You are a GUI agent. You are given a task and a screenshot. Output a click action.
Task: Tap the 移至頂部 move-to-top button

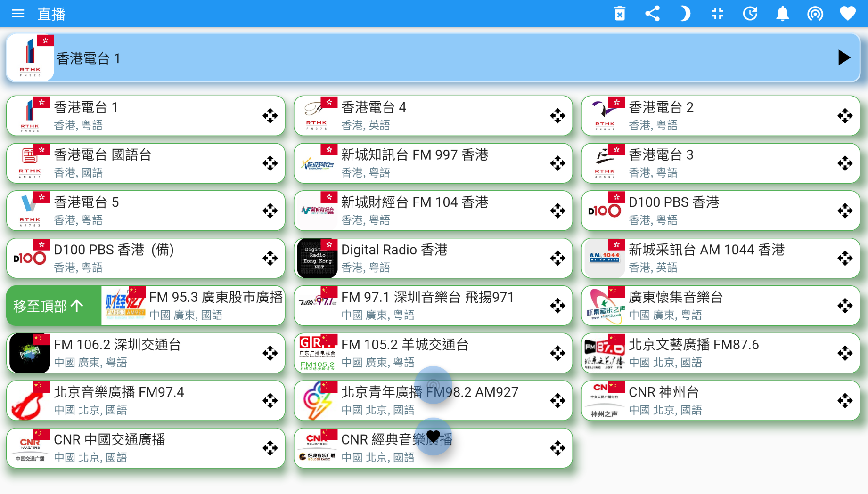(x=54, y=306)
